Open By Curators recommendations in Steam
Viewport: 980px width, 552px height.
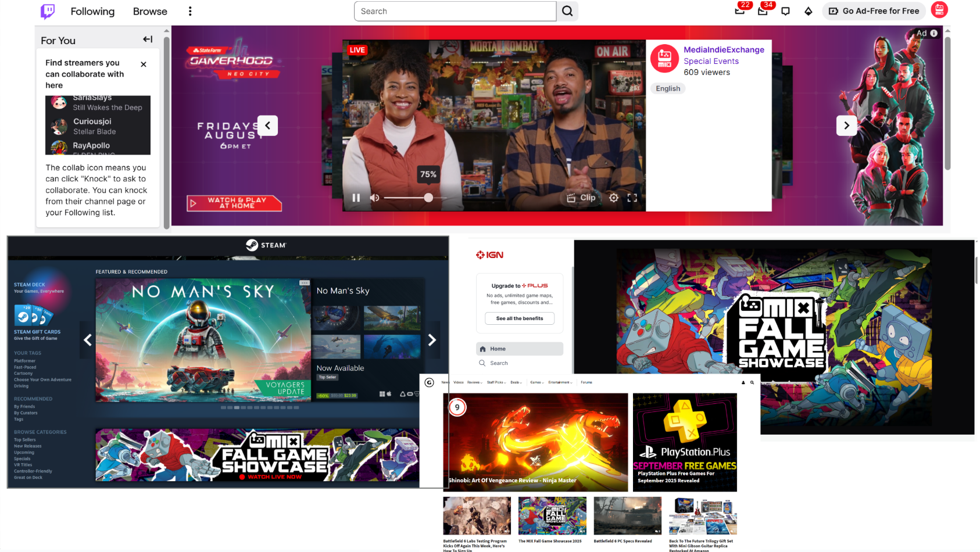tap(26, 413)
